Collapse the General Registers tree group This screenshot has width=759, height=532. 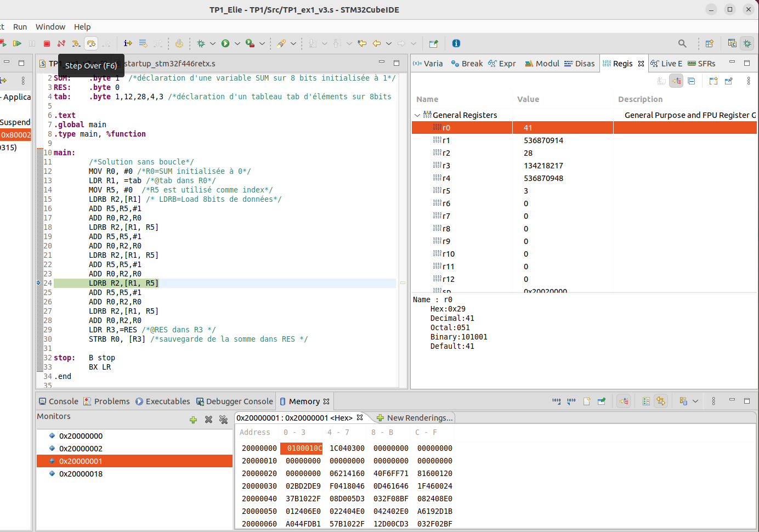tap(417, 115)
